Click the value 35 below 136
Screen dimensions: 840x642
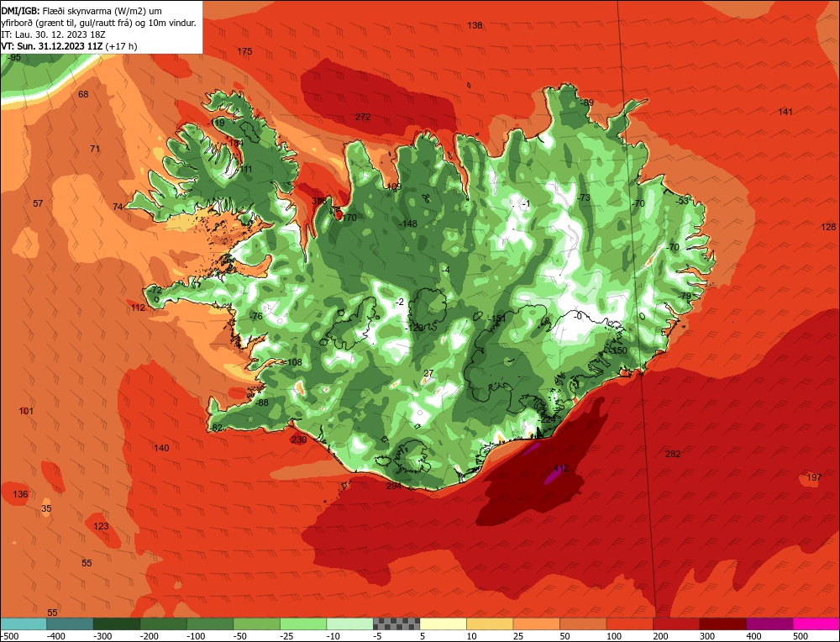pos(46,508)
